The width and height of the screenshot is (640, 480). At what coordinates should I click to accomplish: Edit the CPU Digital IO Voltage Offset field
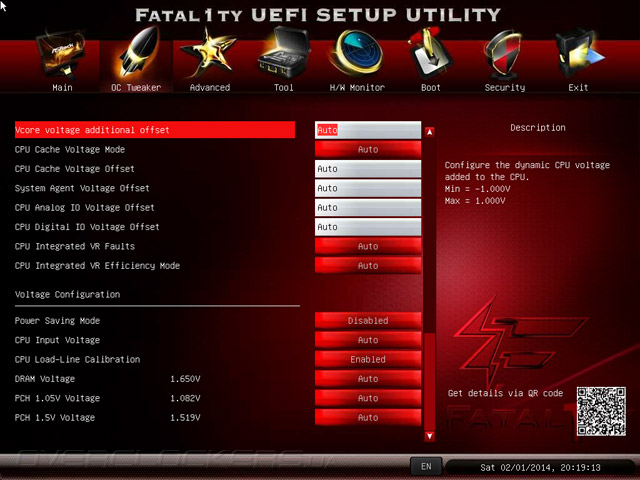point(368,227)
